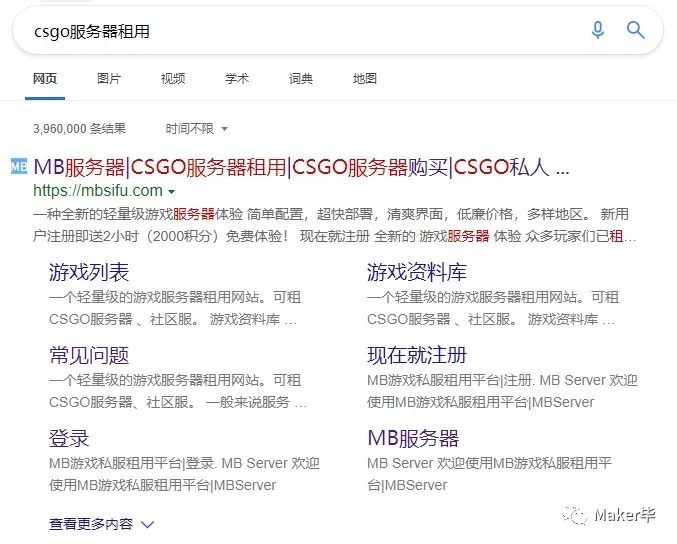The image size is (677, 544).
Task: Open the 游戏资料库 sitelink
Action: pos(417,272)
